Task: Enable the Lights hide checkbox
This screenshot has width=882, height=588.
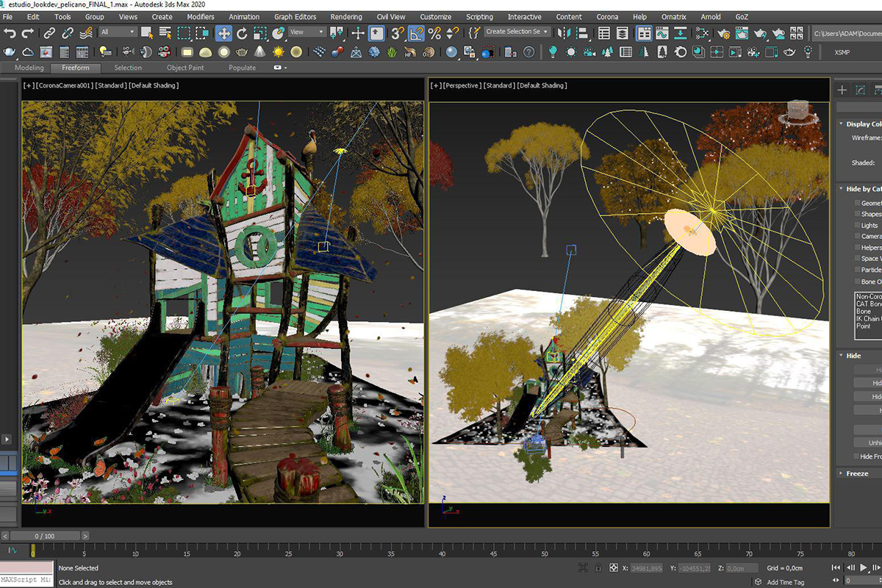Action: (x=857, y=225)
